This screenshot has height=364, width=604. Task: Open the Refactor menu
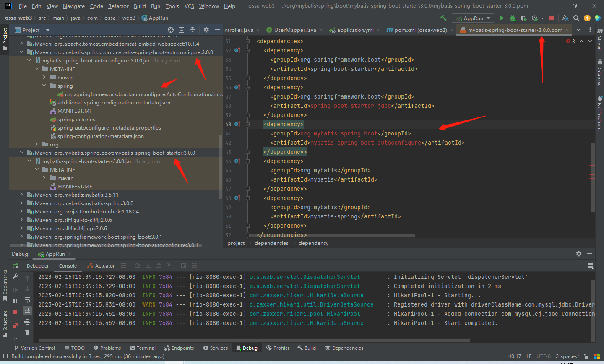(118, 6)
